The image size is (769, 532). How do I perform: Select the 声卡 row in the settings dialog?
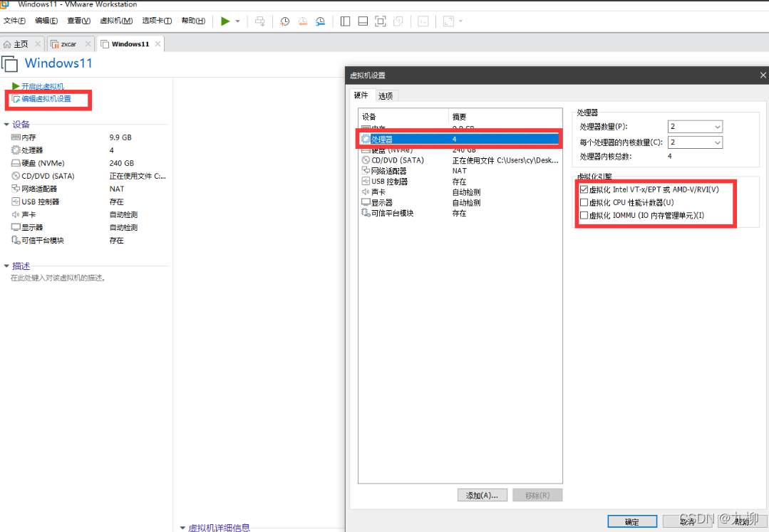pyautogui.click(x=460, y=192)
